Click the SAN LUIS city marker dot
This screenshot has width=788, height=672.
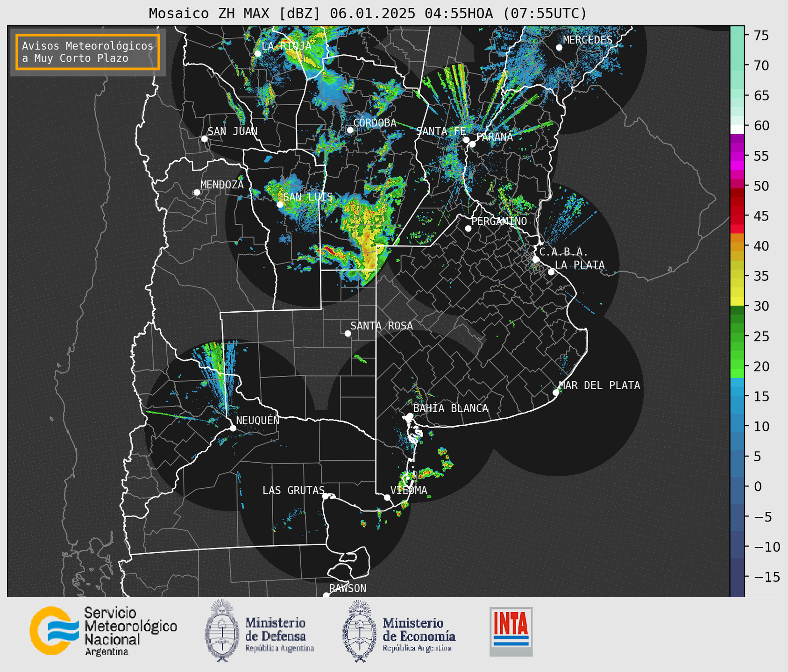pos(280,205)
